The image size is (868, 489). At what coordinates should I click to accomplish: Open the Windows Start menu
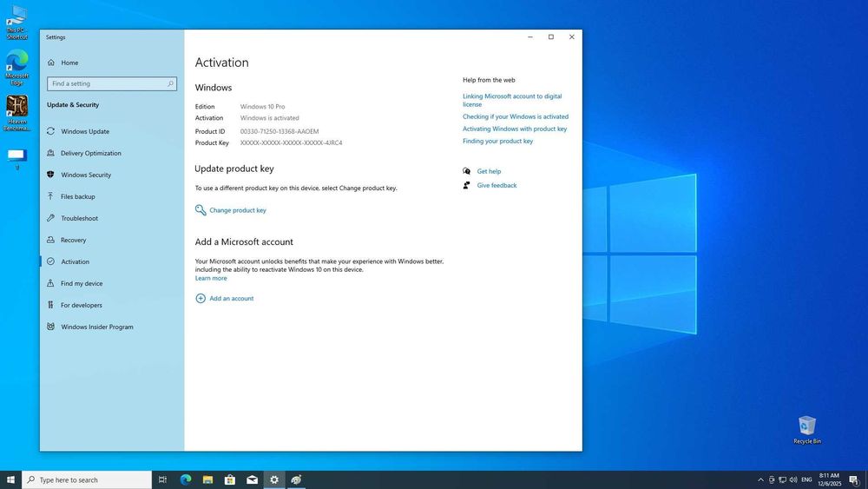tap(10, 479)
